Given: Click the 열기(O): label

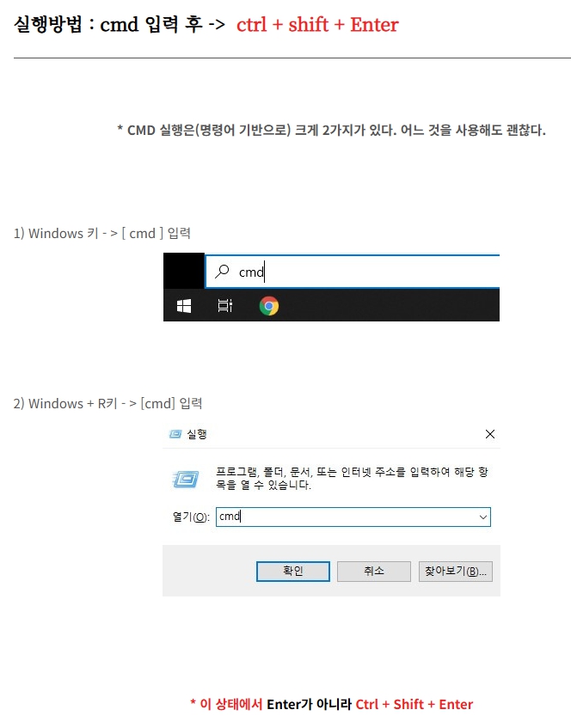Looking at the screenshot, I should click(191, 517).
